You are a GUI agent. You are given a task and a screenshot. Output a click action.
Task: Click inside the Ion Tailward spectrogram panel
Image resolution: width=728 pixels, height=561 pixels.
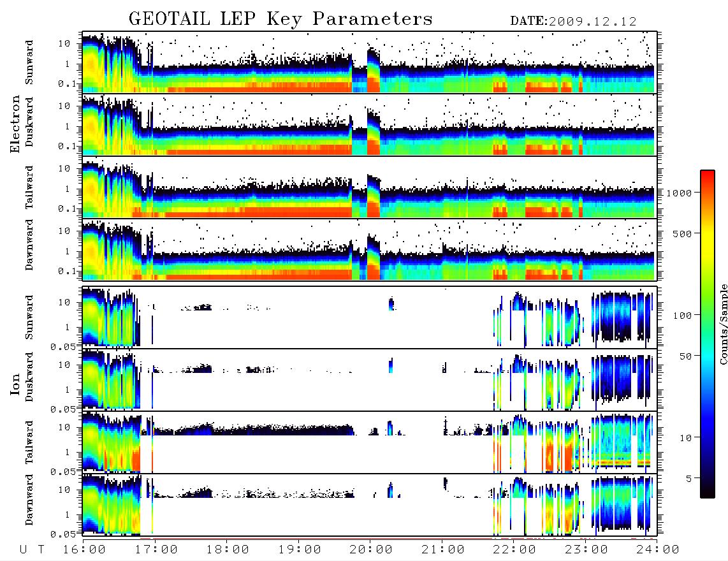point(370,442)
